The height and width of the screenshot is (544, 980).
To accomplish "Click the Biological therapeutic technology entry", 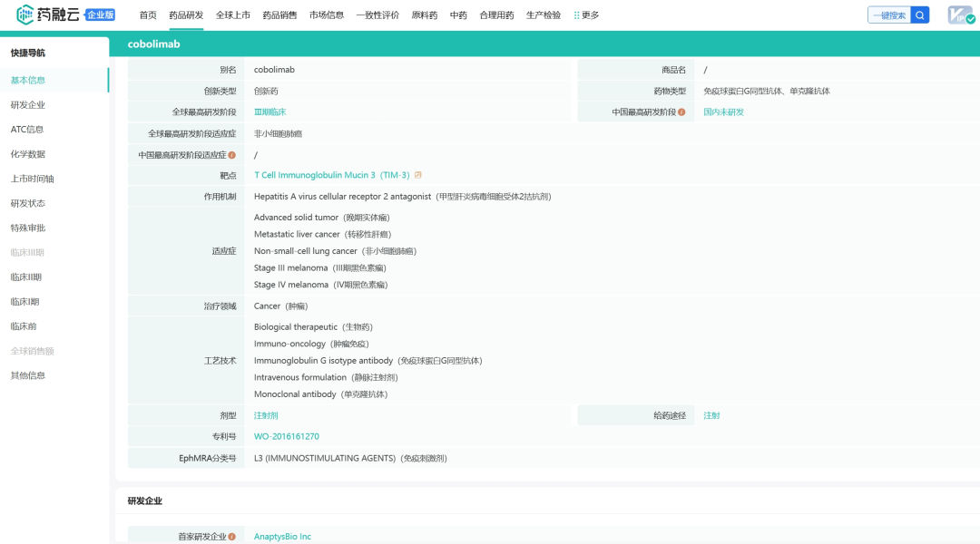I will [x=313, y=327].
